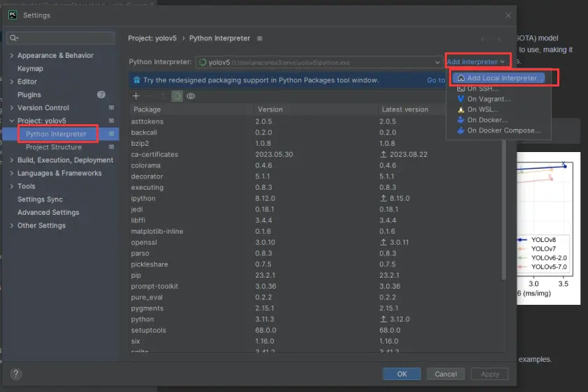Click the Docker Compose icon
This screenshot has height=392, width=588.
click(461, 130)
